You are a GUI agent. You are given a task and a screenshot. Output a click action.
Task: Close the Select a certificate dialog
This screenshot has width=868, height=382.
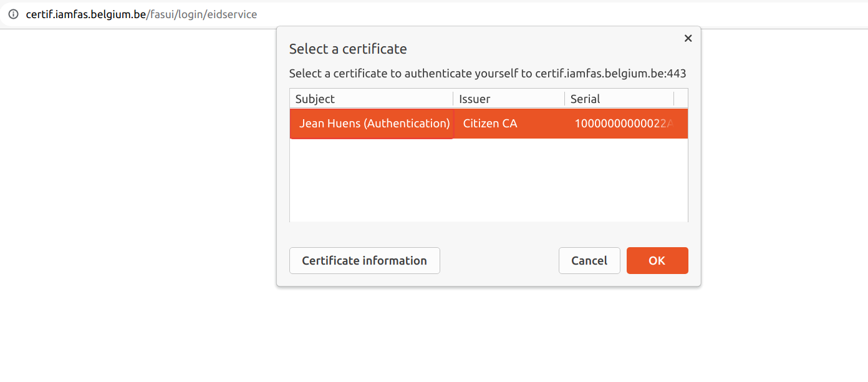point(688,38)
